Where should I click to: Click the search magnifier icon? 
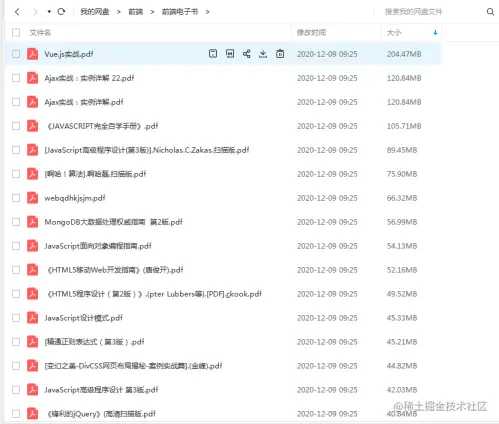pyautogui.click(x=490, y=12)
